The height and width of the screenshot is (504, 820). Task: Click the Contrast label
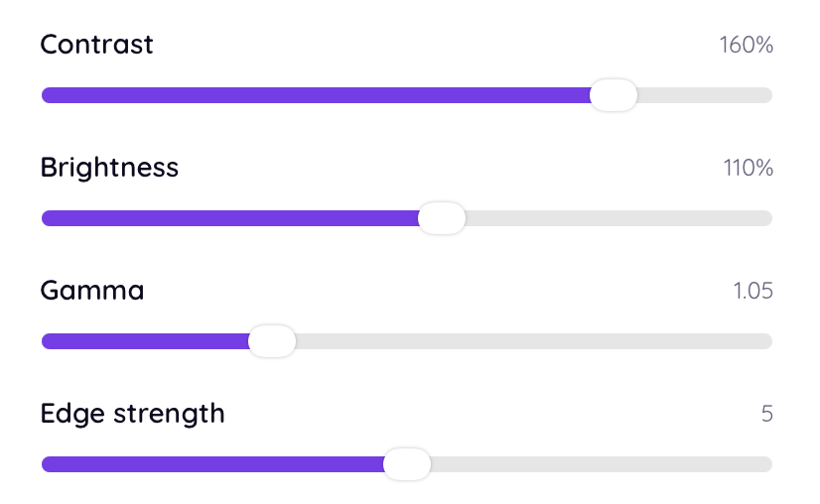pos(96,45)
